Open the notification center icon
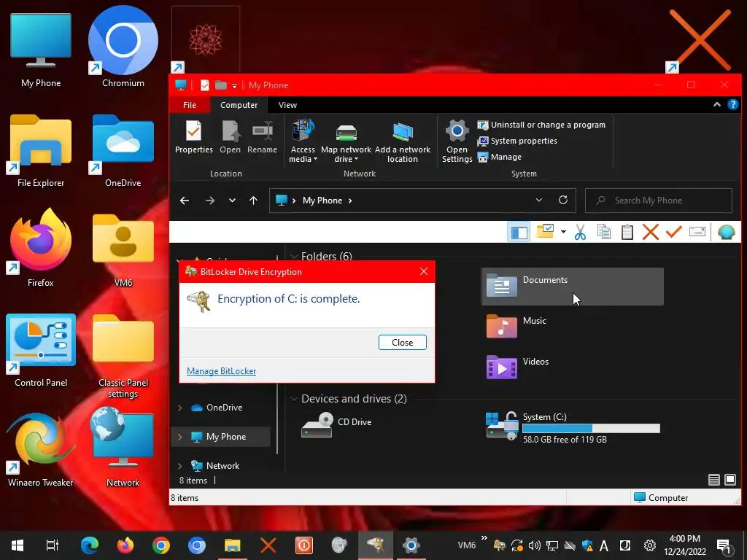The height and width of the screenshot is (560, 747). click(724, 546)
